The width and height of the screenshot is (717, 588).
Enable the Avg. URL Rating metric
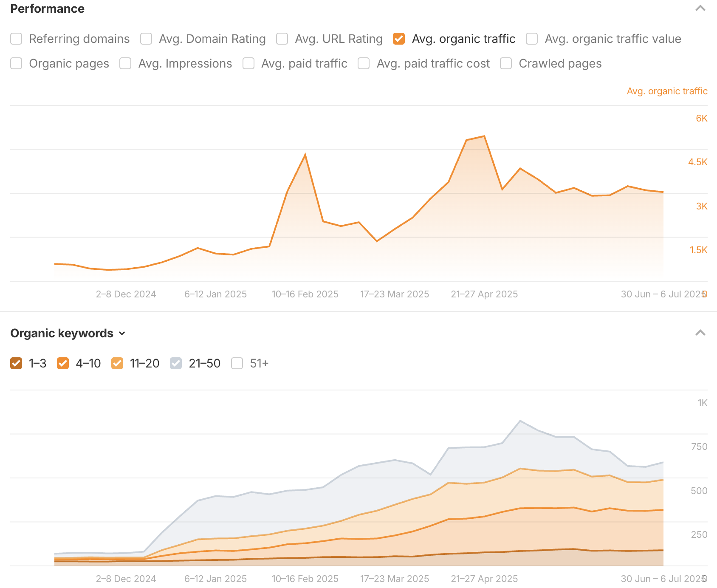282,39
